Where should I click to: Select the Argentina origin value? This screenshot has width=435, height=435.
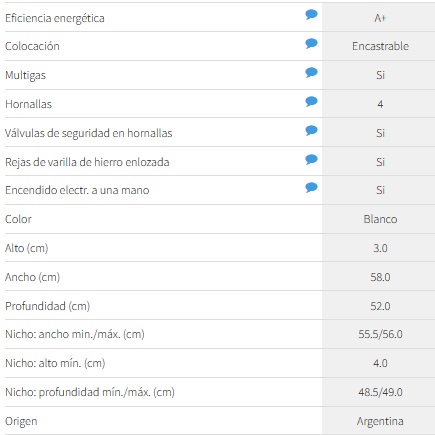380,421
